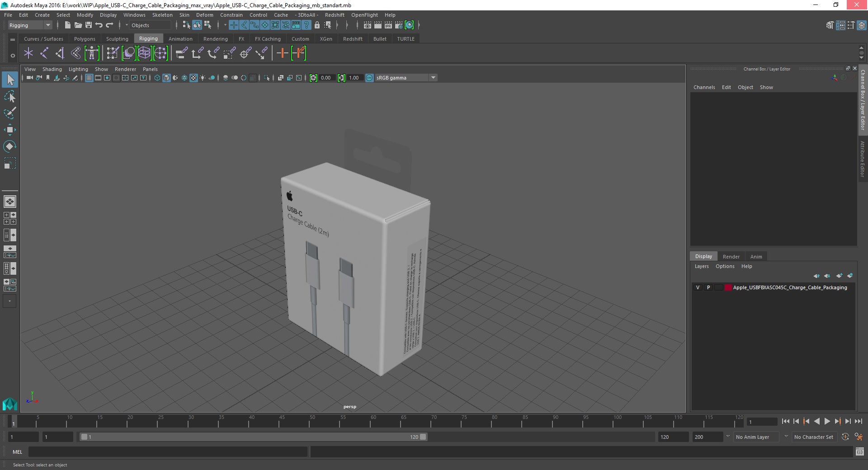Toggle auto keyframe button near timeline

845,437
